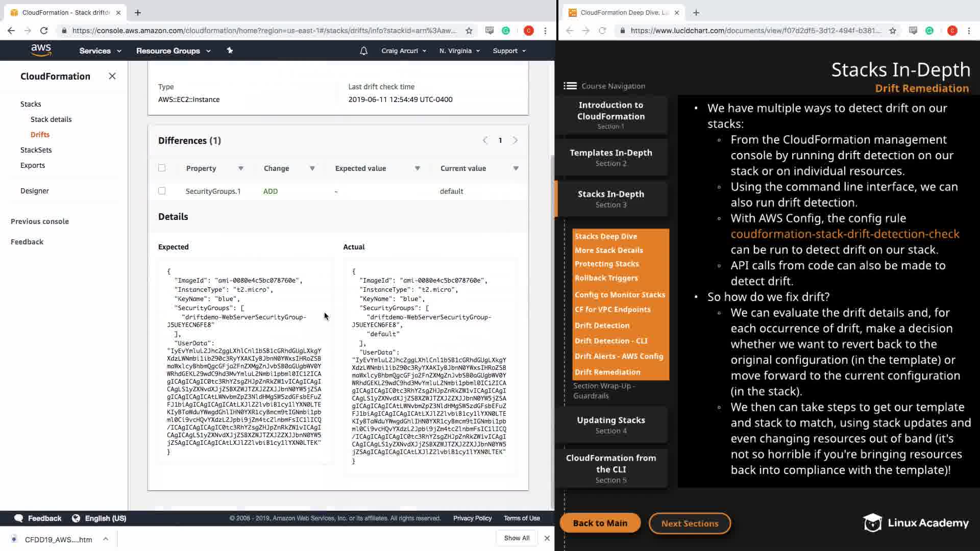
Task: Click the pin shortcut icon in AWS navbar
Action: 230,51
